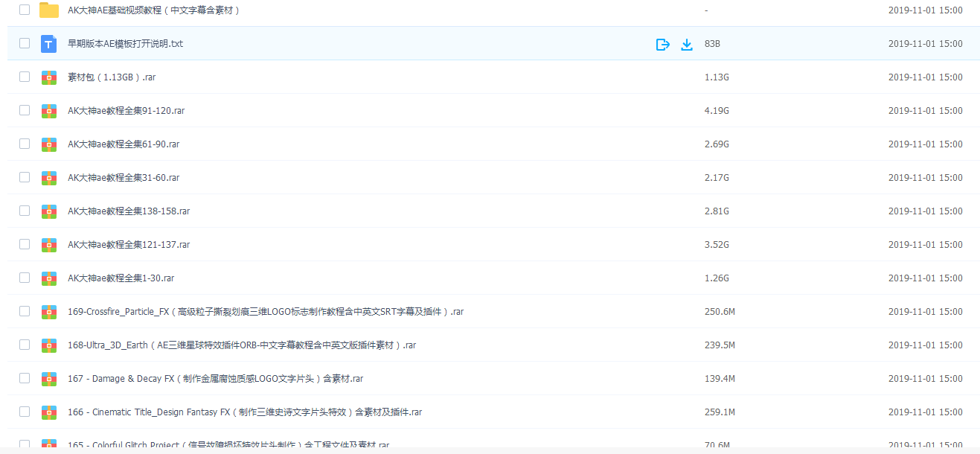Image resolution: width=980 pixels, height=454 pixels.
Task: Check the box beside AK大神ae教程全集91-120.rar
Action: 25,110
